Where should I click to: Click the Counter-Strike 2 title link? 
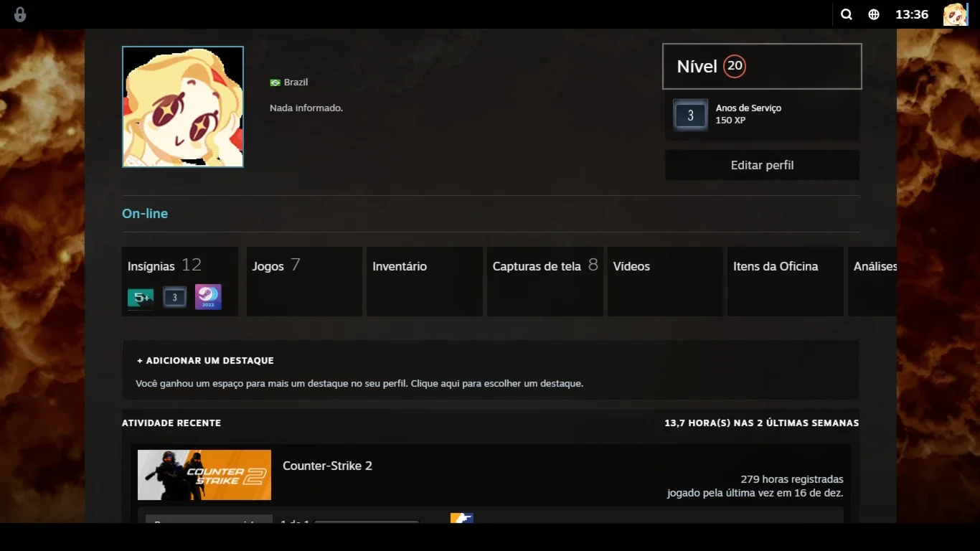pos(327,466)
